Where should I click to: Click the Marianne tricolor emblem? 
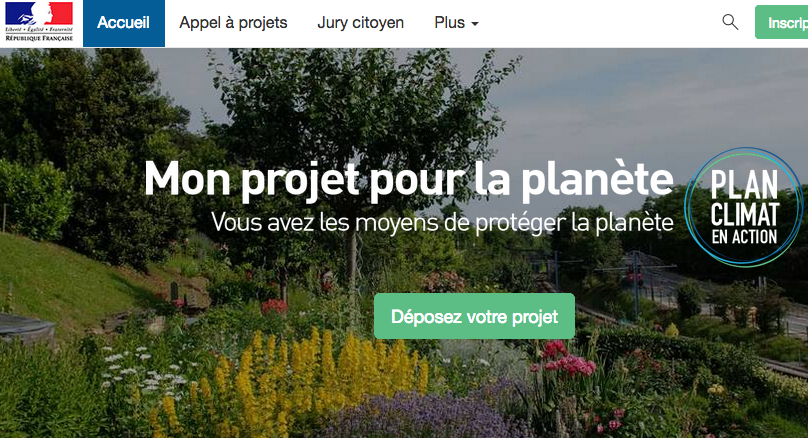pos(39,14)
